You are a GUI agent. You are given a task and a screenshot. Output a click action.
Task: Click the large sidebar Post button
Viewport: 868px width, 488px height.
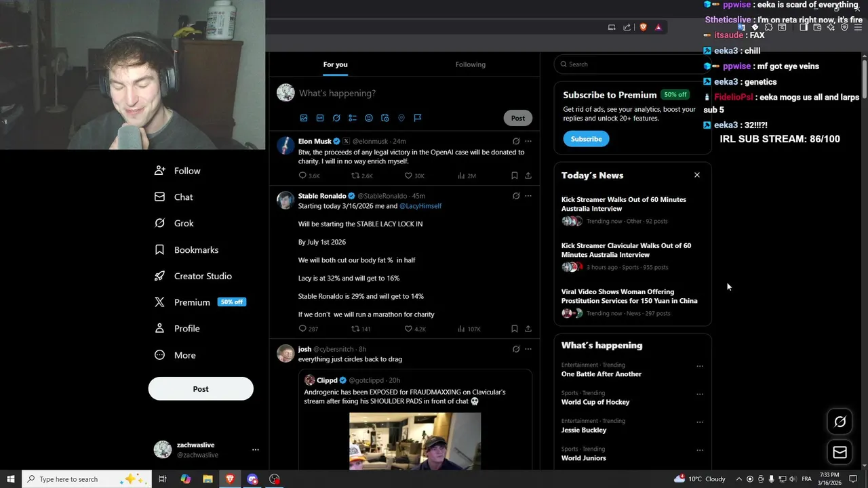[201, 389]
